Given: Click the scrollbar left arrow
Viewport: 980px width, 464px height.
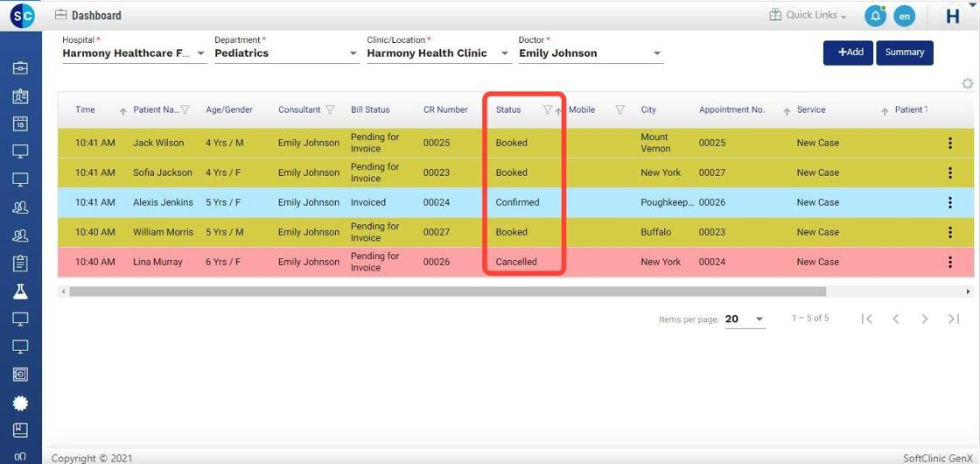Looking at the screenshot, I should pos(62,292).
